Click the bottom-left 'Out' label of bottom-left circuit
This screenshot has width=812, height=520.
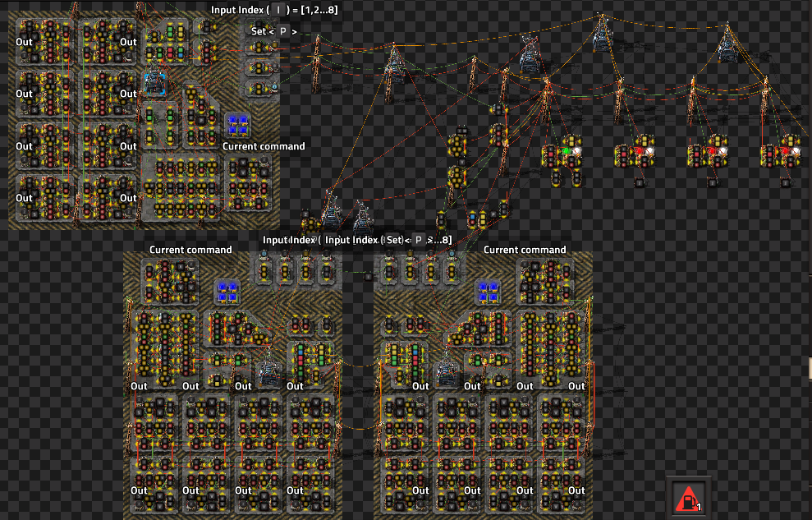(x=139, y=490)
